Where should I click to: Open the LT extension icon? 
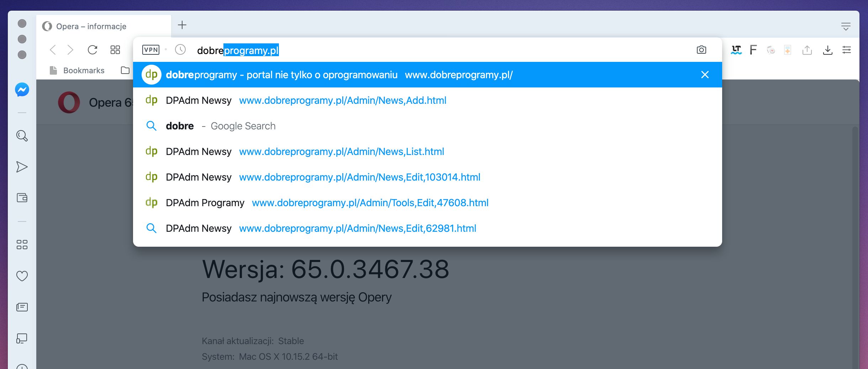pos(736,50)
